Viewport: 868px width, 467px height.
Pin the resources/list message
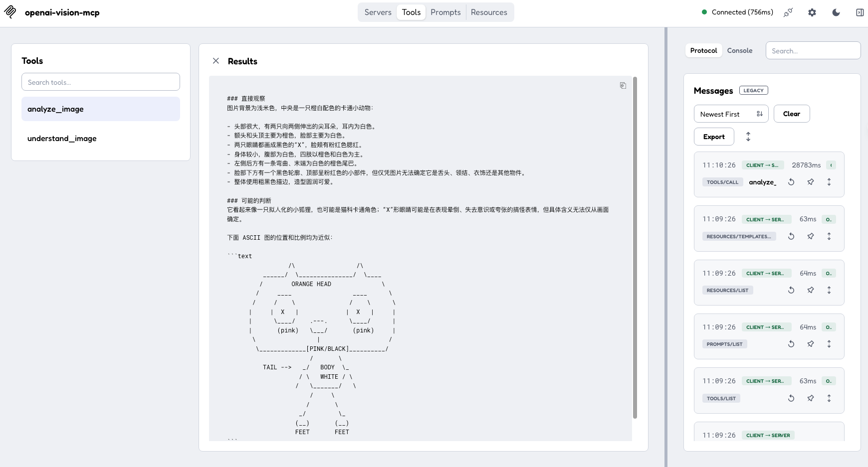coord(811,290)
